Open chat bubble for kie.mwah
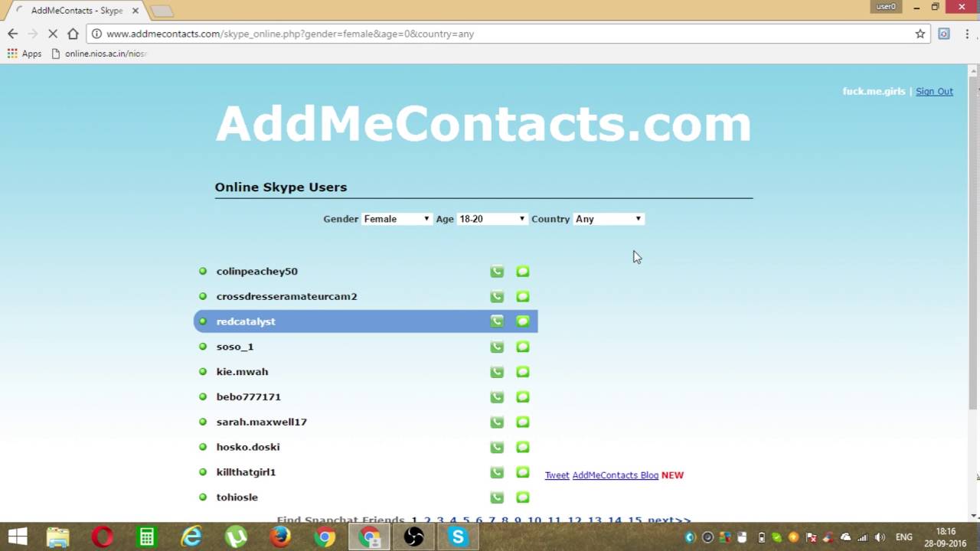 tap(523, 372)
